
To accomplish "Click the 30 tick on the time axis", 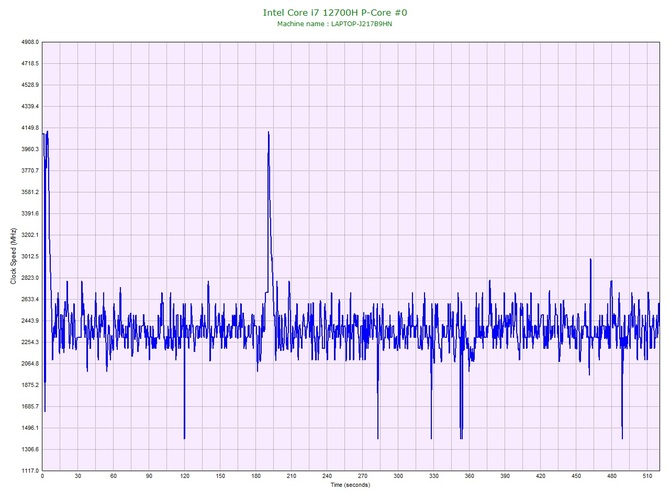I will 78,476.
